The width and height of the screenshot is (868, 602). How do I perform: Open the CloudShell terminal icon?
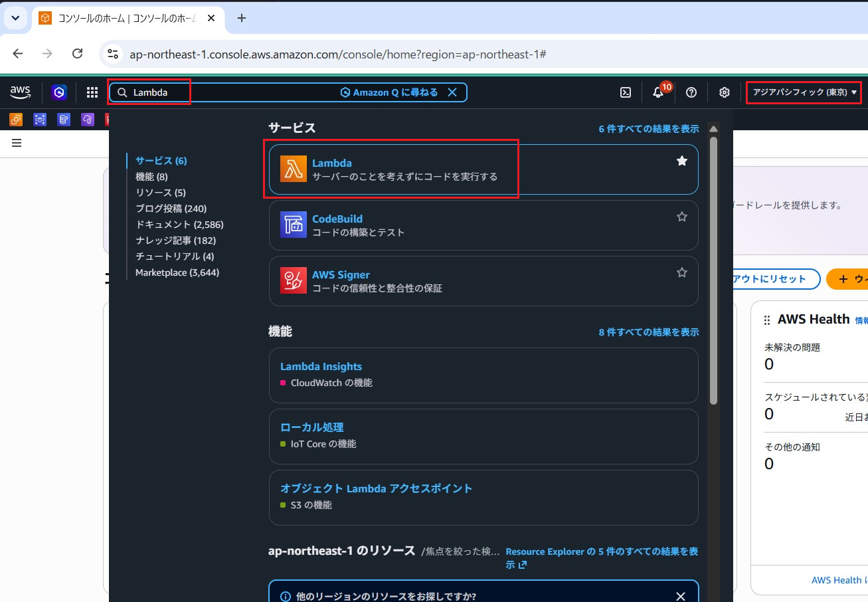626,92
